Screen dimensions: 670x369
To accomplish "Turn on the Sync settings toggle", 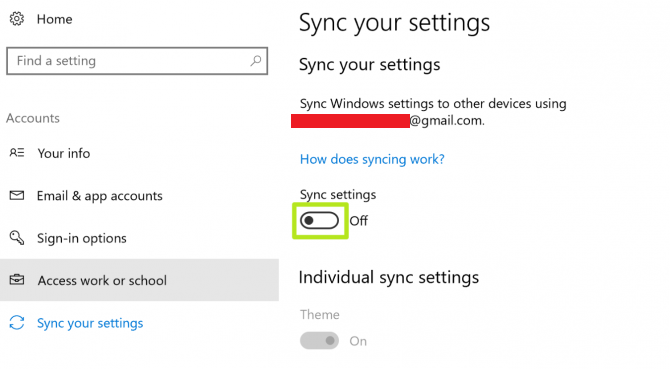I will pos(319,221).
